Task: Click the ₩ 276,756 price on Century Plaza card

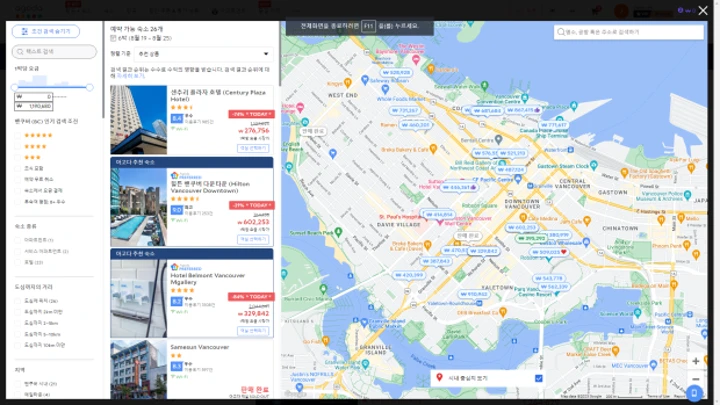Action: tap(253, 131)
